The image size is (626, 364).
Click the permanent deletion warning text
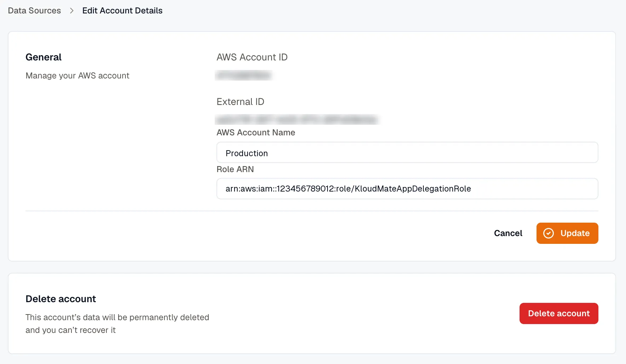[117, 324]
